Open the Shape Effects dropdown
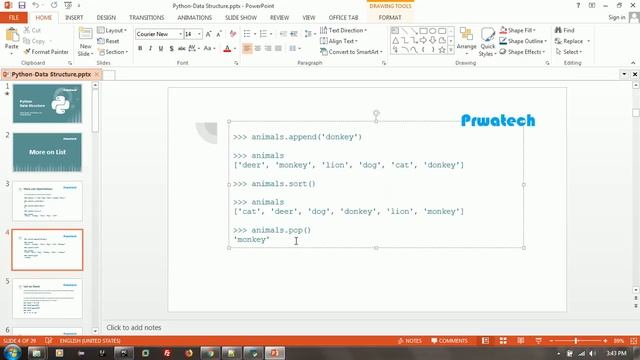 coord(522,52)
